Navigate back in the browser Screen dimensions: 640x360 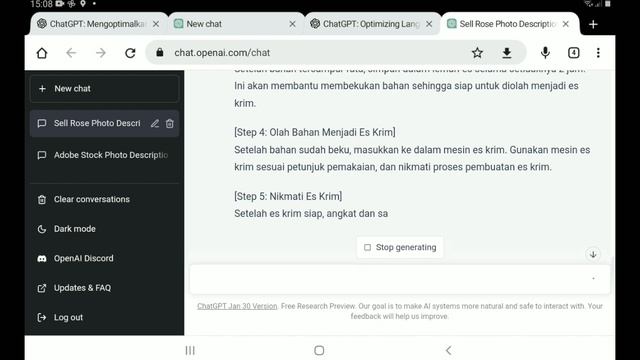click(x=71, y=53)
